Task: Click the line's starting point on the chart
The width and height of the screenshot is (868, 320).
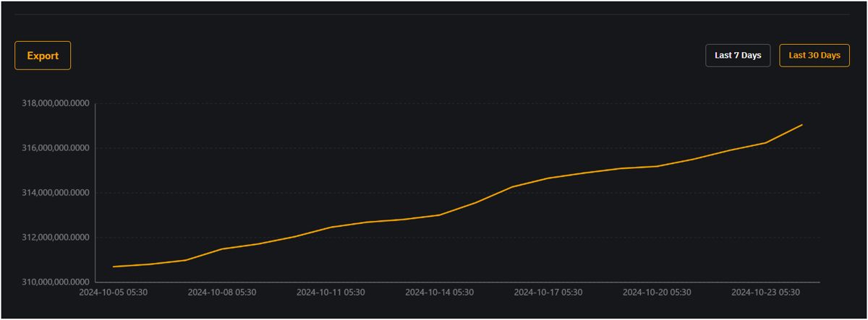Action: pyautogui.click(x=114, y=267)
